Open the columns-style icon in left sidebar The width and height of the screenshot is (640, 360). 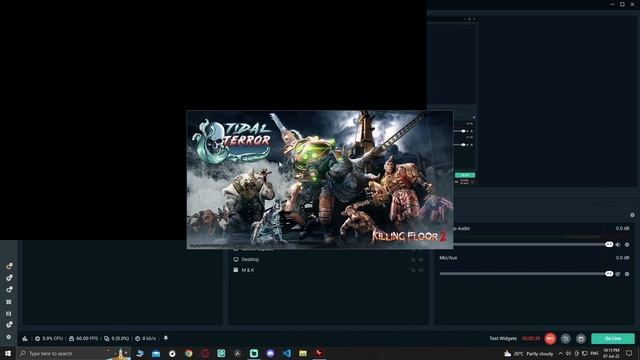(9, 313)
